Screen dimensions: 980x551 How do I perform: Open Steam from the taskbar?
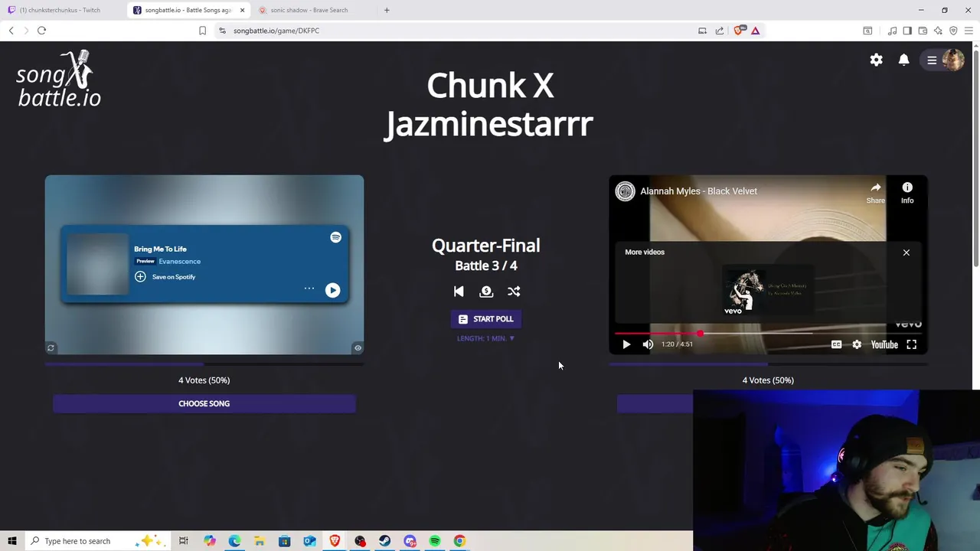pyautogui.click(x=384, y=541)
